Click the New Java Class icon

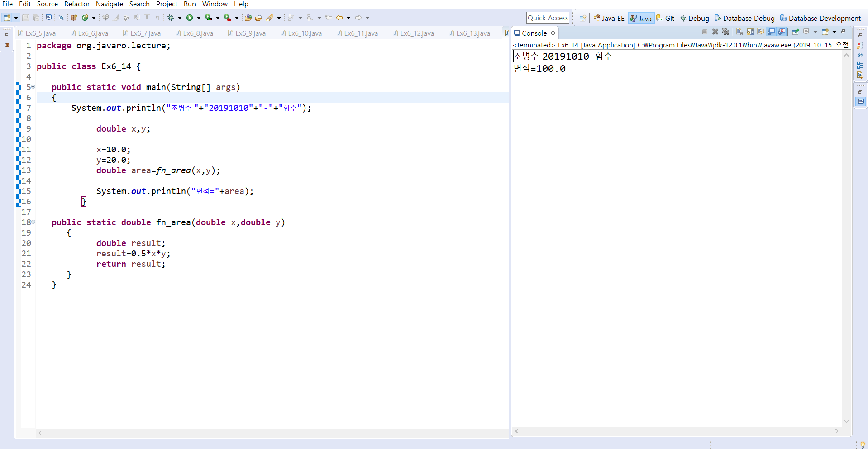point(85,18)
